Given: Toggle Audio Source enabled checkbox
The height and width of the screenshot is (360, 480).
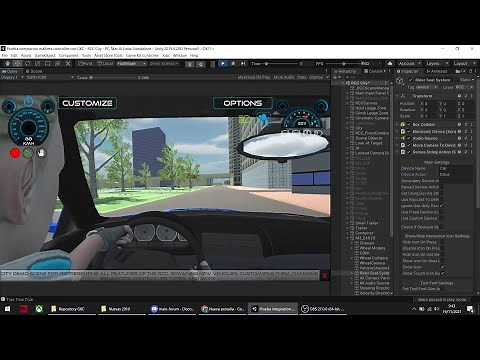Looking at the screenshot, I should [409, 138].
